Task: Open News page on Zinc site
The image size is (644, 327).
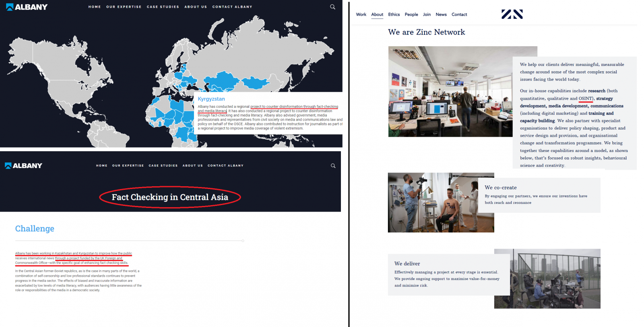Action: 441,14
